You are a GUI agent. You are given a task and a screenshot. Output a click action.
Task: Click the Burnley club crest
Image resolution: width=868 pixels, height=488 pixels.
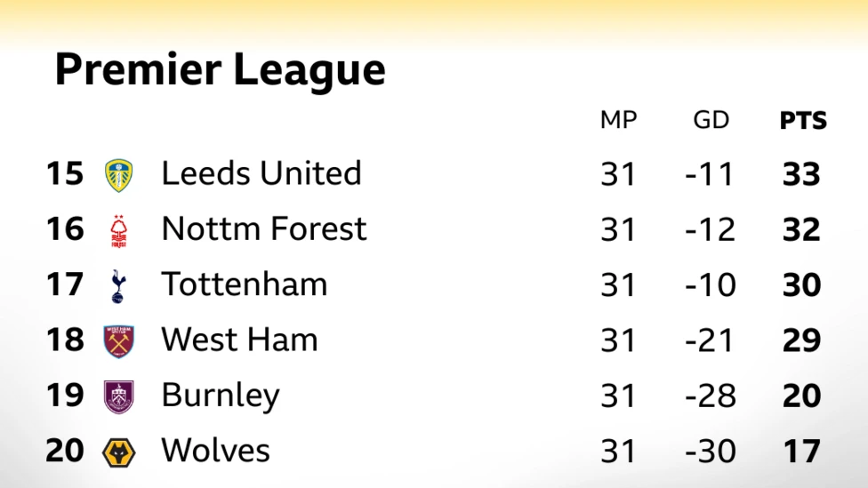(119, 396)
